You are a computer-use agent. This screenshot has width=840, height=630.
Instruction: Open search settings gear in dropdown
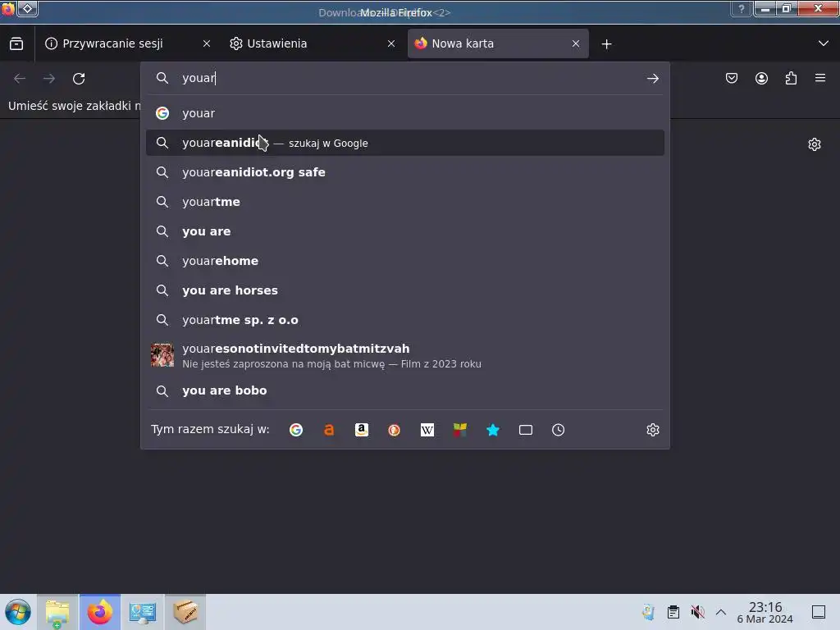[652, 430]
